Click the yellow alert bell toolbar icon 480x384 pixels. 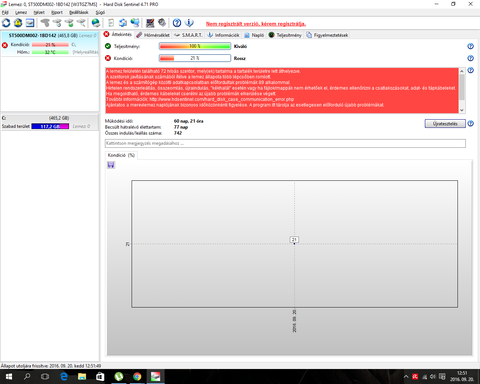[x=18, y=23]
